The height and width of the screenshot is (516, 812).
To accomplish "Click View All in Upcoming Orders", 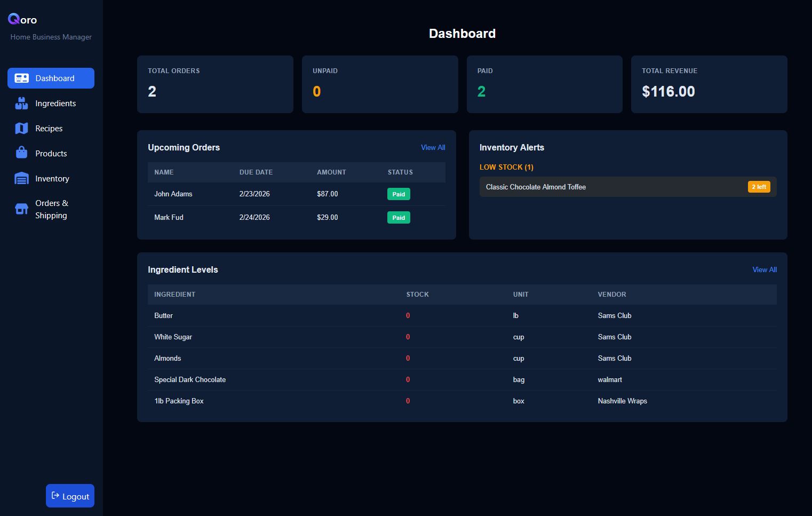I will (433, 147).
